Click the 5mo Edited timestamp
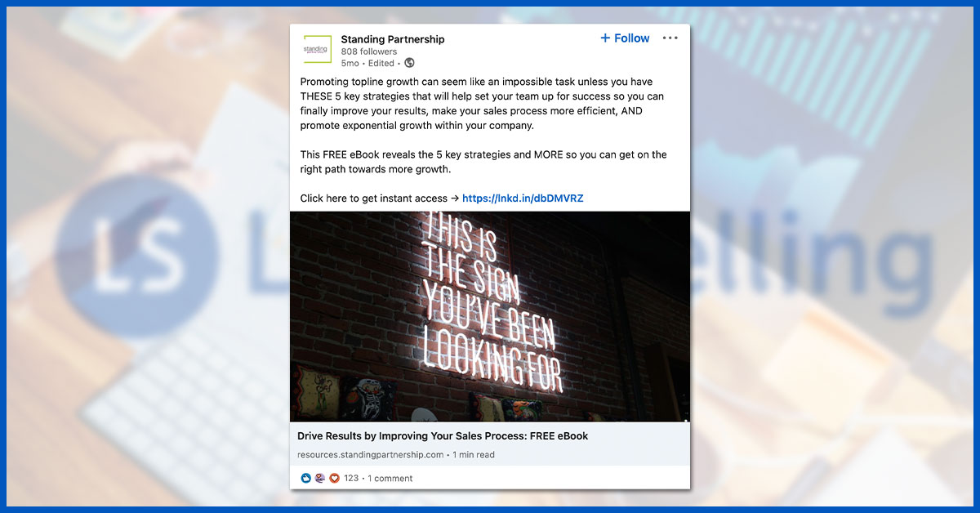The image size is (980, 513). 367,63
